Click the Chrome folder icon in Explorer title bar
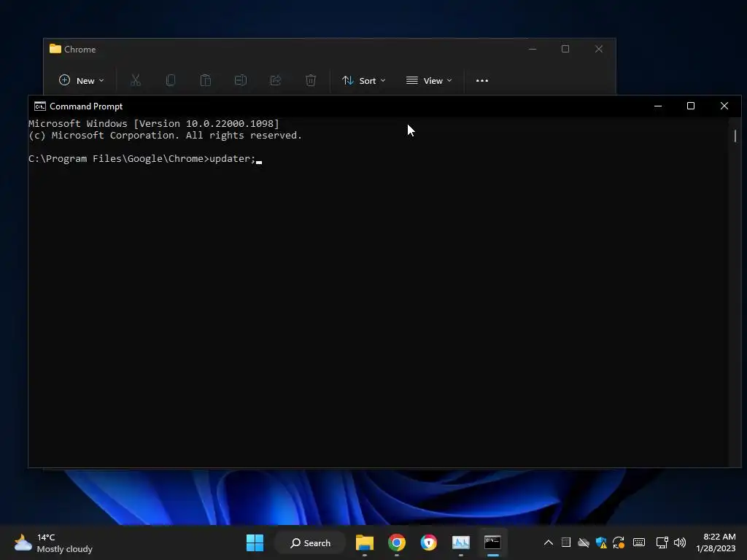 [55, 49]
